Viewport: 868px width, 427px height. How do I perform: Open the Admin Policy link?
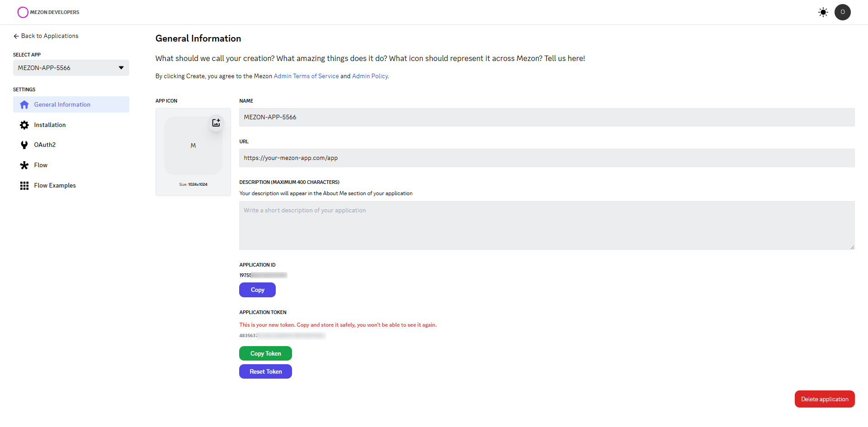coord(369,76)
